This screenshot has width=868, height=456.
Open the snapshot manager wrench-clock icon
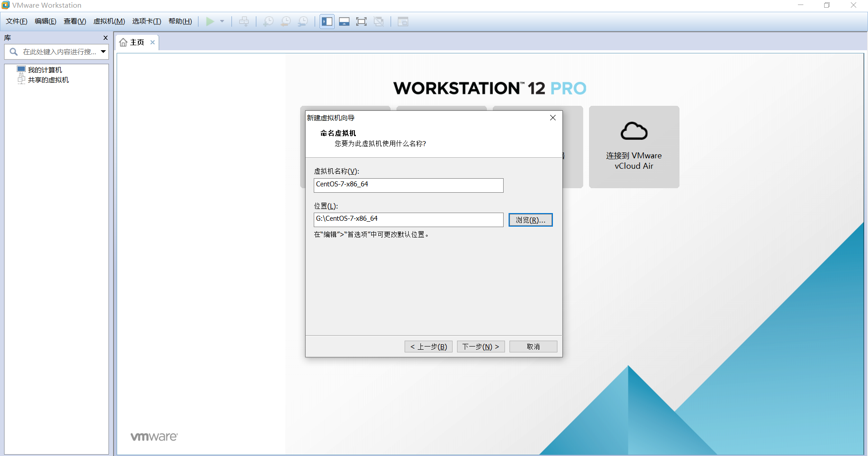point(303,21)
